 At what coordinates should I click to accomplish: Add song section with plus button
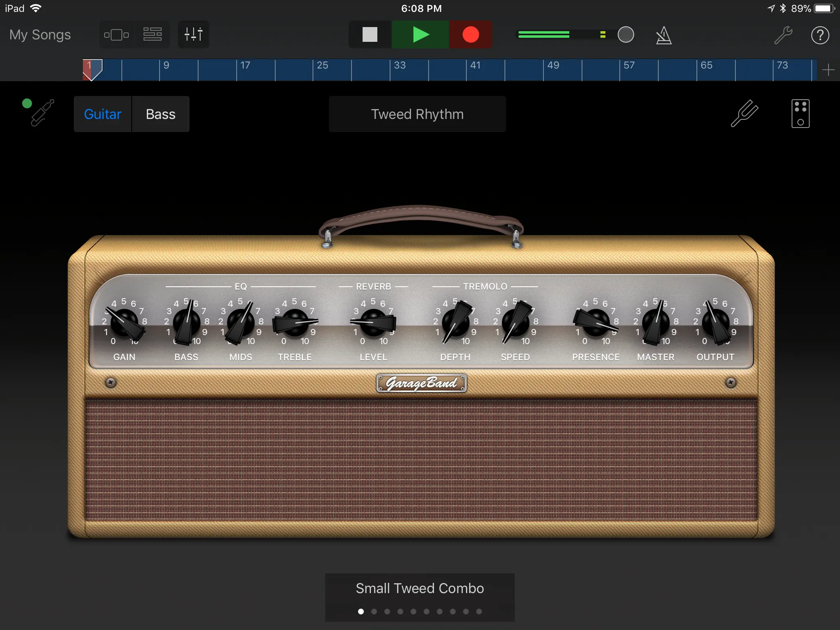pyautogui.click(x=828, y=70)
